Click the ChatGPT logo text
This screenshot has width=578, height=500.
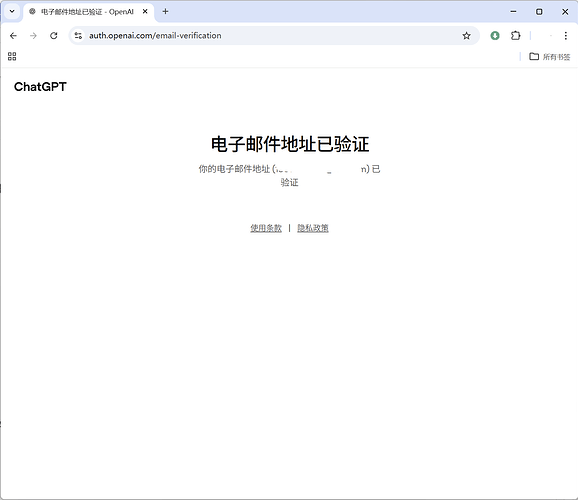click(x=40, y=87)
